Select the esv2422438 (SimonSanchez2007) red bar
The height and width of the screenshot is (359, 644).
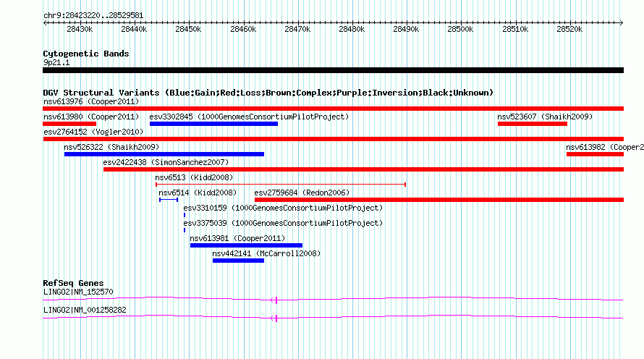point(363,169)
